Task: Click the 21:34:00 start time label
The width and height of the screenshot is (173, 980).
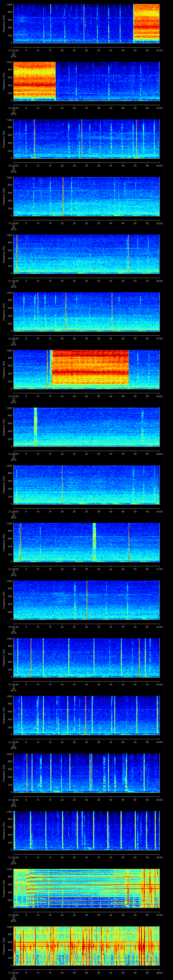Action: coord(13,799)
